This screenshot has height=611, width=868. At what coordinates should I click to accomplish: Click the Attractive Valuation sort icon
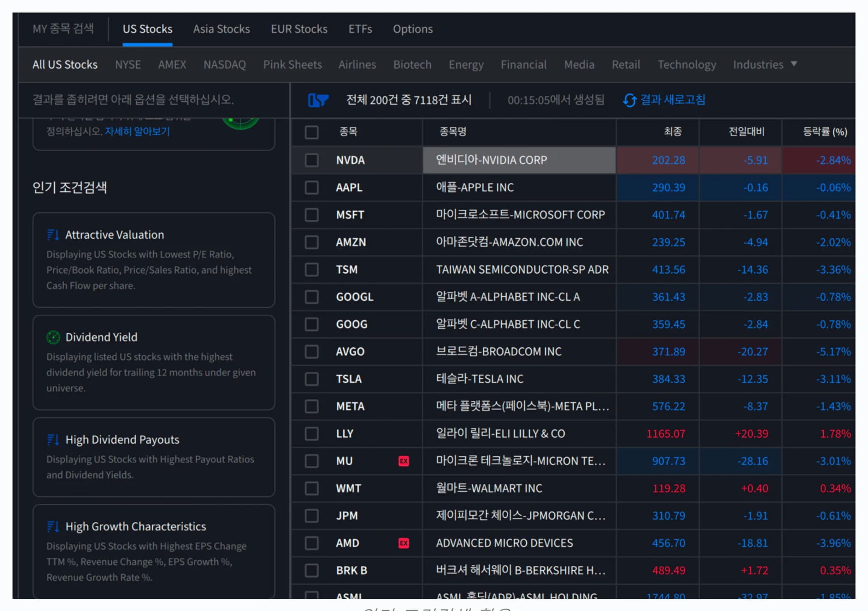(x=53, y=235)
